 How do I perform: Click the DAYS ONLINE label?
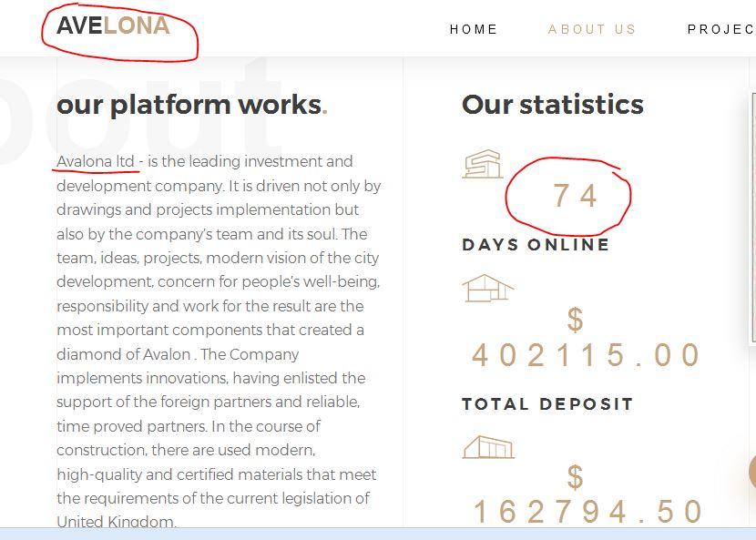(x=536, y=245)
